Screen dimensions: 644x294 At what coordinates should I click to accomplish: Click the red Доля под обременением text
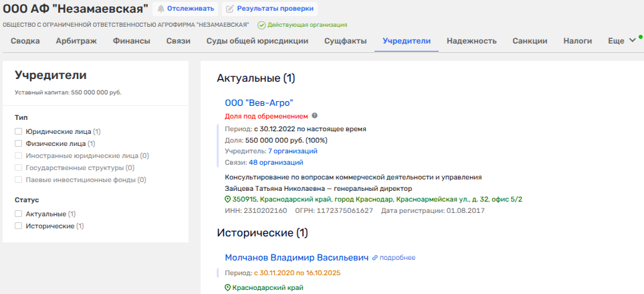pos(266,116)
